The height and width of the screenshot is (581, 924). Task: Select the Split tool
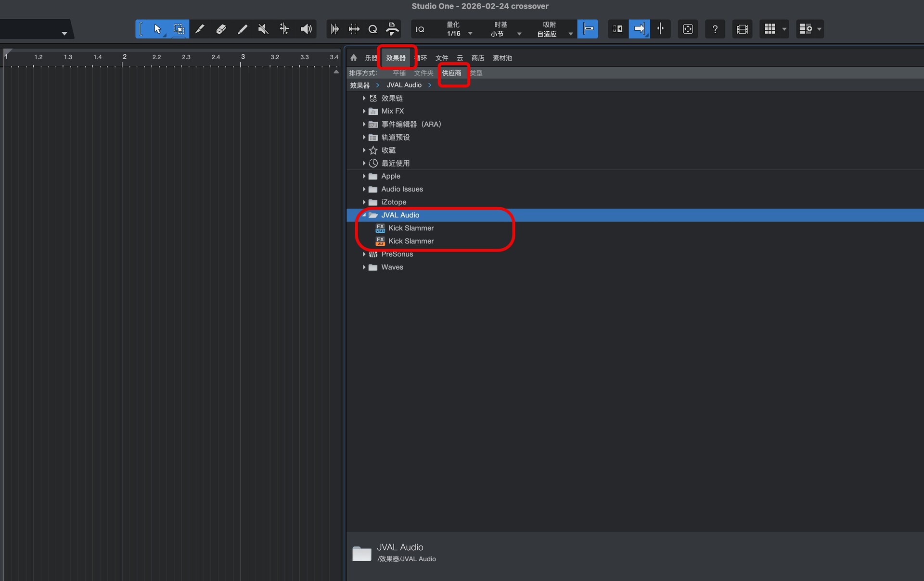tap(200, 29)
